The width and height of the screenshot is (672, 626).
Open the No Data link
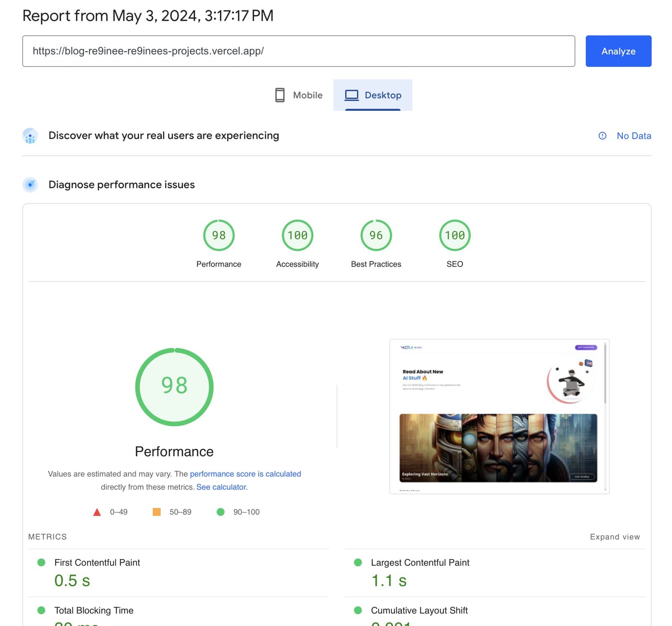point(634,136)
